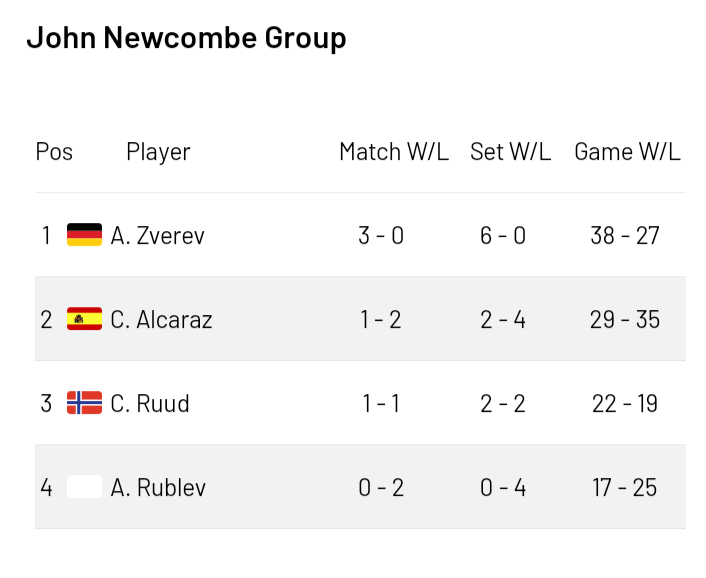Click Rublev's 17 - 25 game record

625,488
